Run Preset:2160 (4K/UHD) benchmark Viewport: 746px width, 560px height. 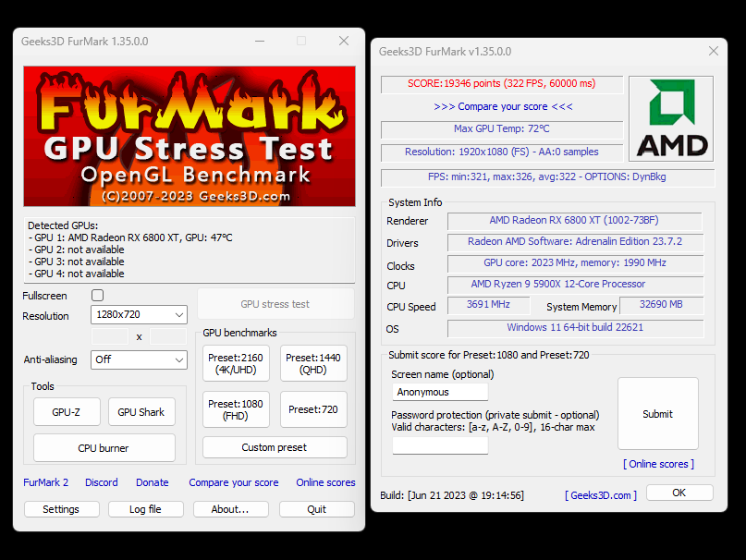236,363
